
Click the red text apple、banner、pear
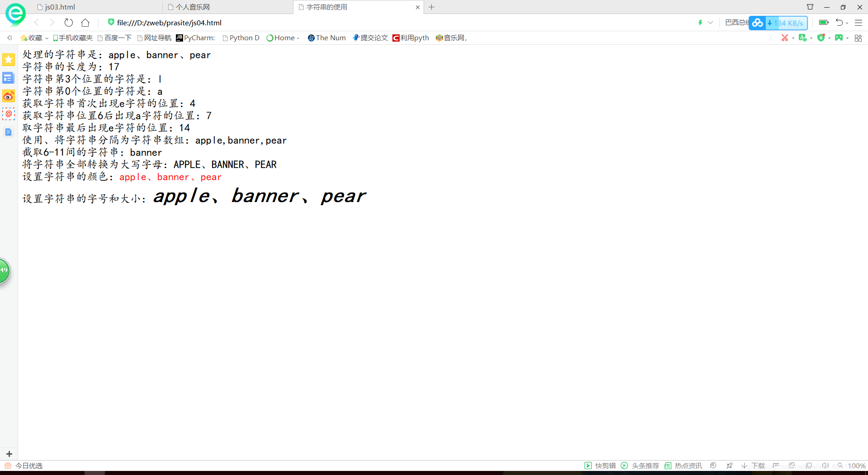[170, 177]
